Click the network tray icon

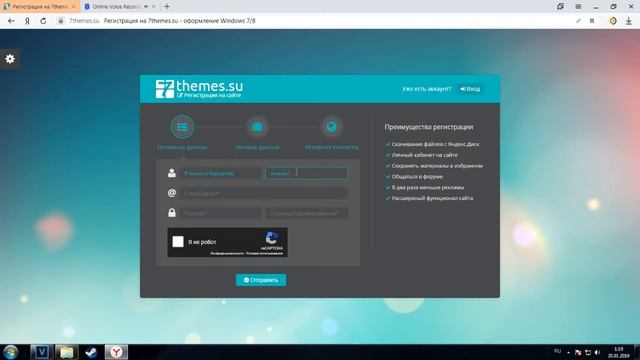pyautogui.click(x=588, y=352)
